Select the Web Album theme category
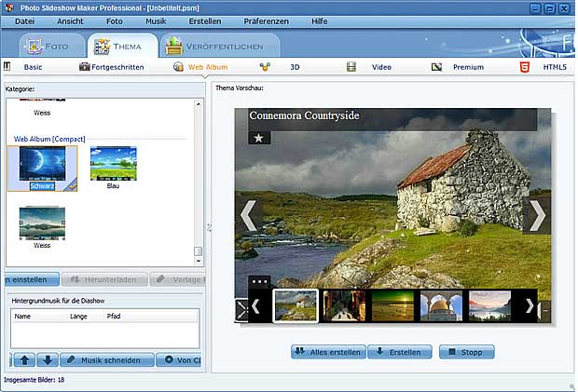578x392 pixels. (208, 67)
